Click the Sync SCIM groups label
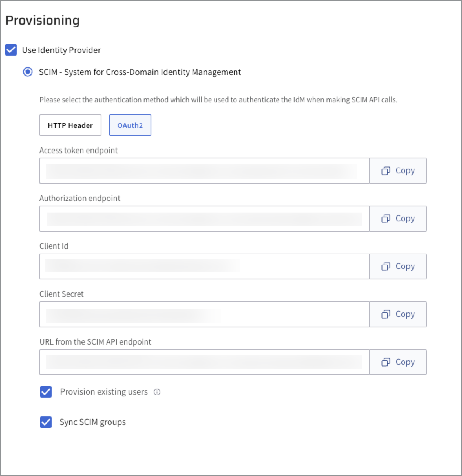 click(93, 422)
